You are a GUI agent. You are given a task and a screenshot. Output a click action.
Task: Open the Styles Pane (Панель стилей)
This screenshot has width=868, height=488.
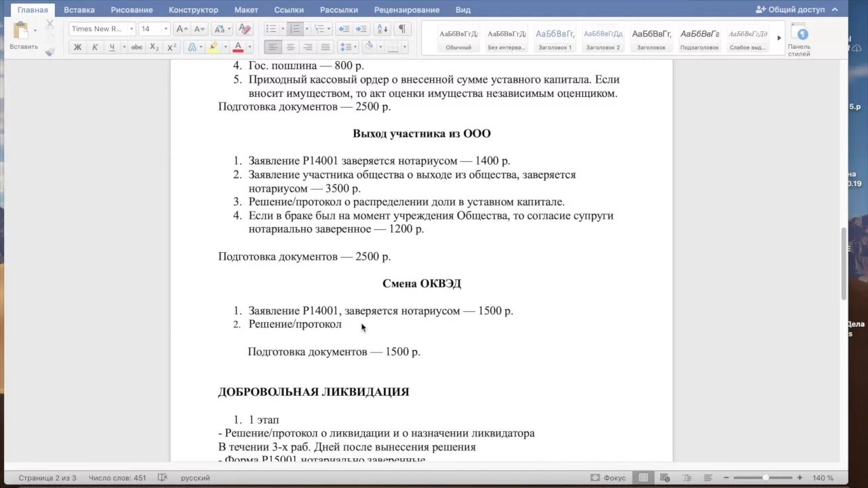click(799, 39)
